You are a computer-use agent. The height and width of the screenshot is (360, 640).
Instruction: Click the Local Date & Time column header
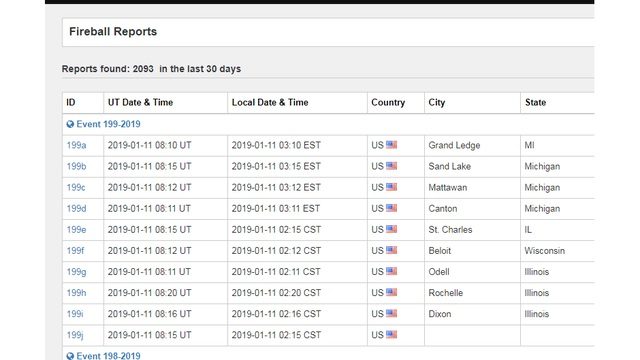[x=270, y=102]
